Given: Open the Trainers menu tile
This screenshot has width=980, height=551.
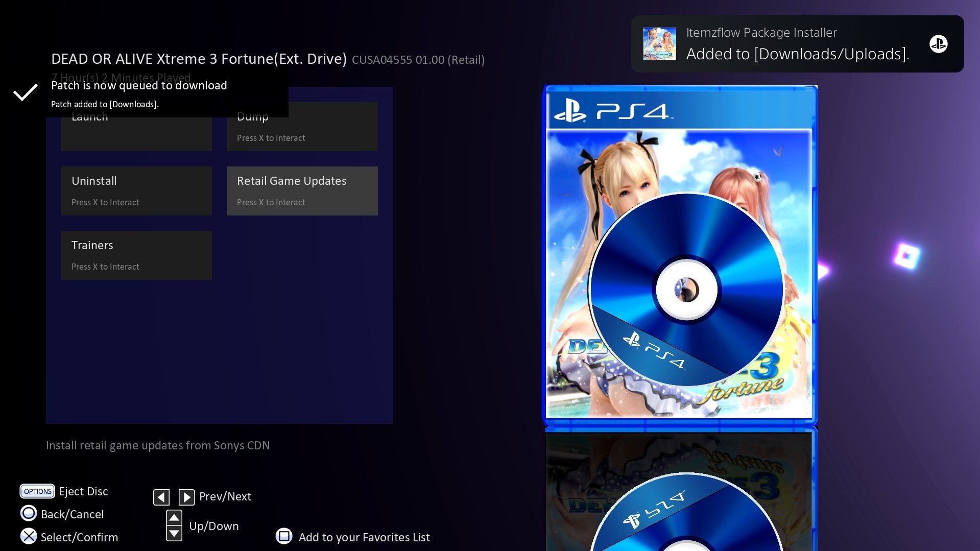Looking at the screenshot, I should [x=136, y=255].
